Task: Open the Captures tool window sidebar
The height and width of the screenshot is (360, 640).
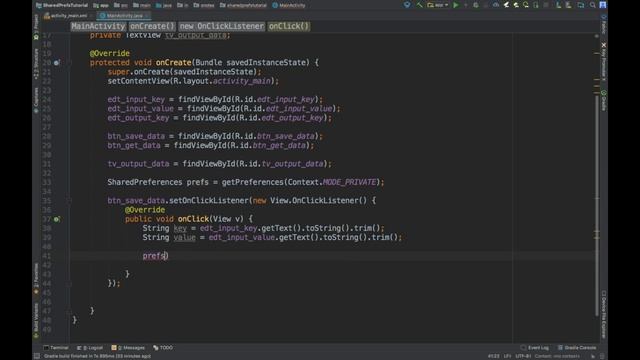Action: (36, 100)
